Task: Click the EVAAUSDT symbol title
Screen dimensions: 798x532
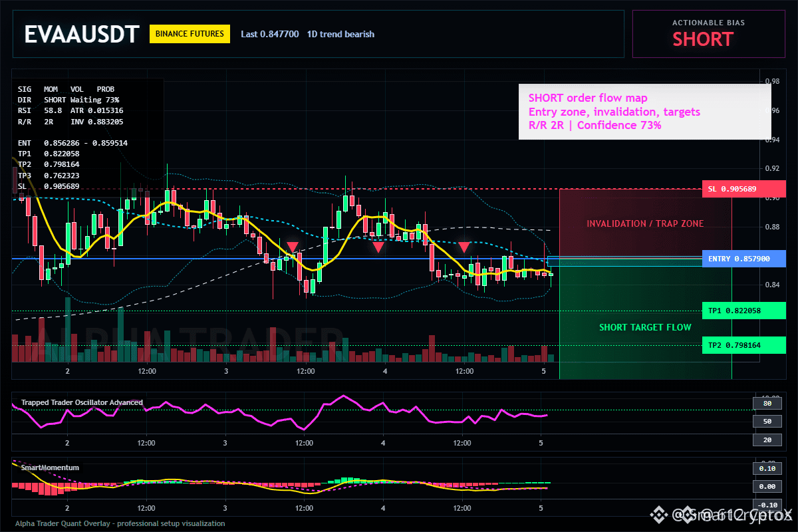Action: [82, 34]
